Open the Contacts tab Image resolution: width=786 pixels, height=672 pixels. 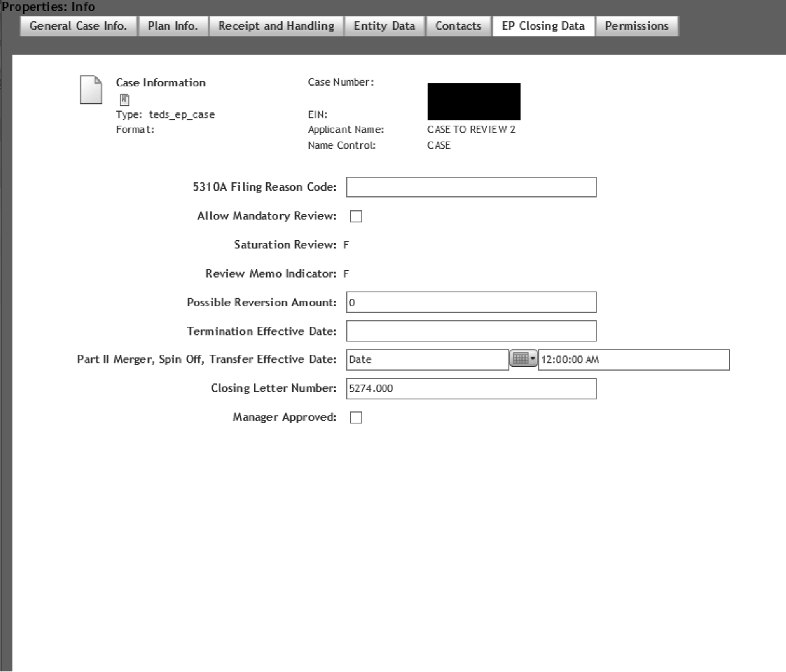pyautogui.click(x=458, y=26)
